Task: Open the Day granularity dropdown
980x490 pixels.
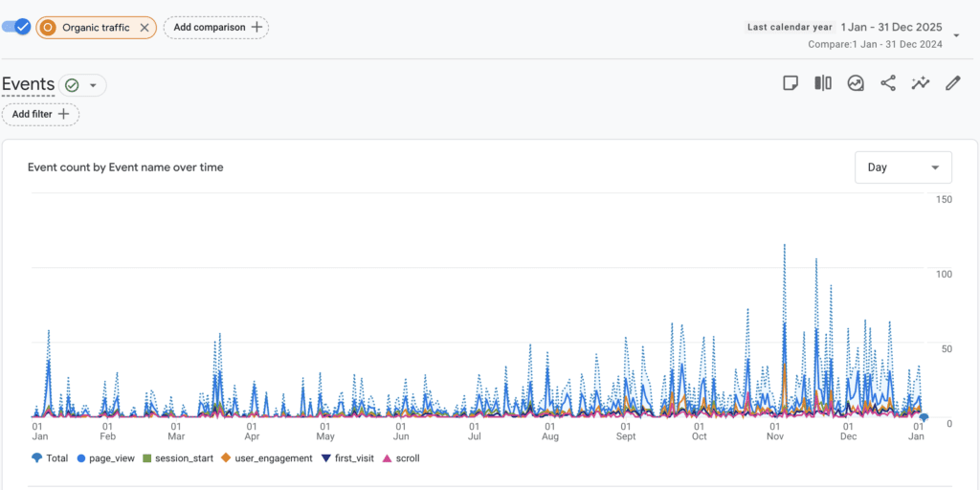Action: [x=902, y=167]
